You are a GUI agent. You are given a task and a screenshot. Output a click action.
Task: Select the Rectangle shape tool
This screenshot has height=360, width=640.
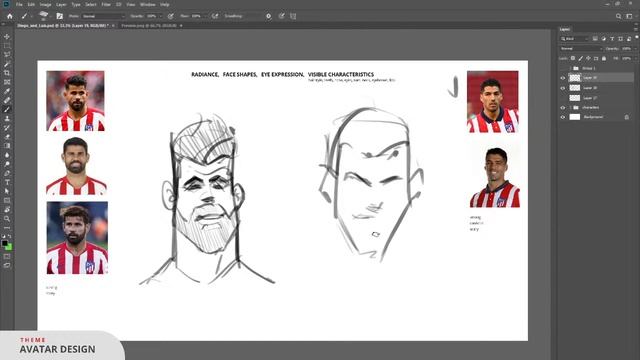(x=7, y=200)
